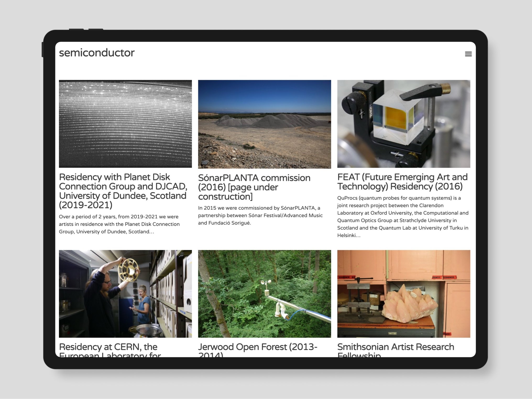Open the hamburger menu icon
Viewport: 532px width, 399px height.
click(468, 54)
